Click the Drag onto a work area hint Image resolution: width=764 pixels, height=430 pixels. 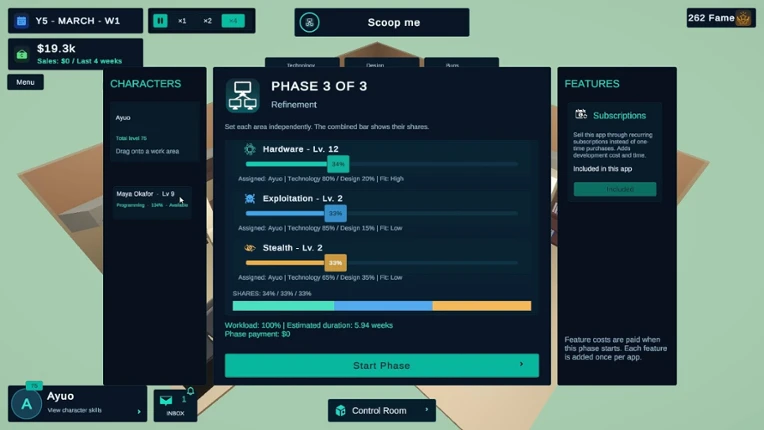147,151
